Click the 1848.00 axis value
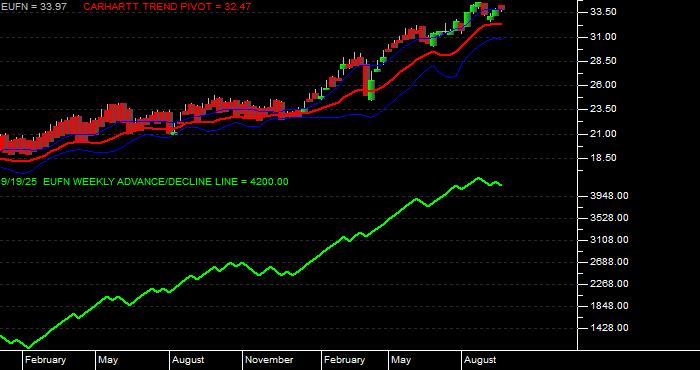 [x=608, y=306]
